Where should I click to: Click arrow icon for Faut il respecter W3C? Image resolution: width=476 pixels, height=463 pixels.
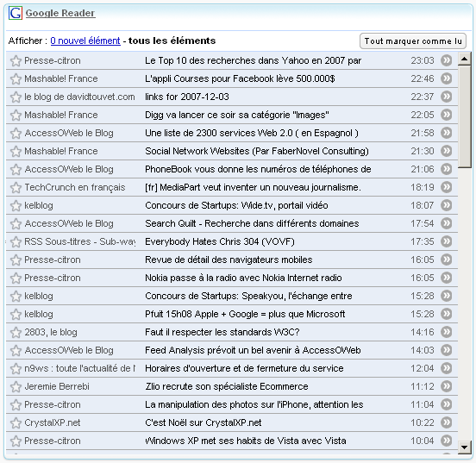(447, 332)
